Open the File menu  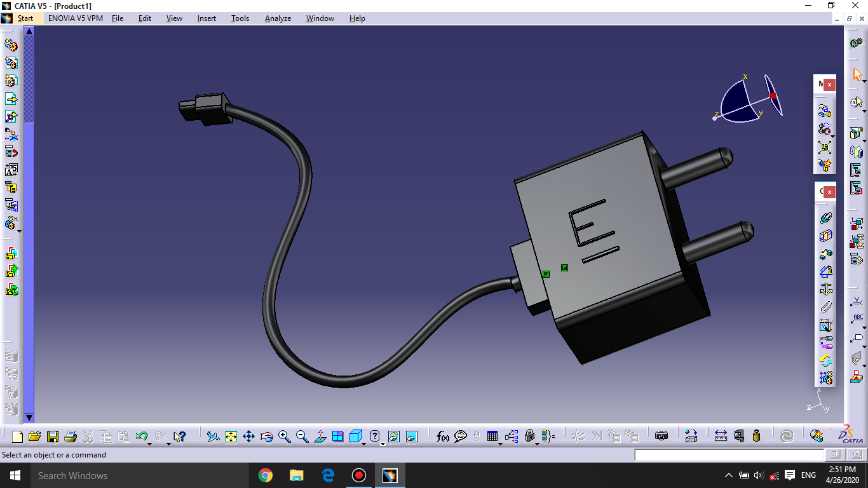coord(118,18)
